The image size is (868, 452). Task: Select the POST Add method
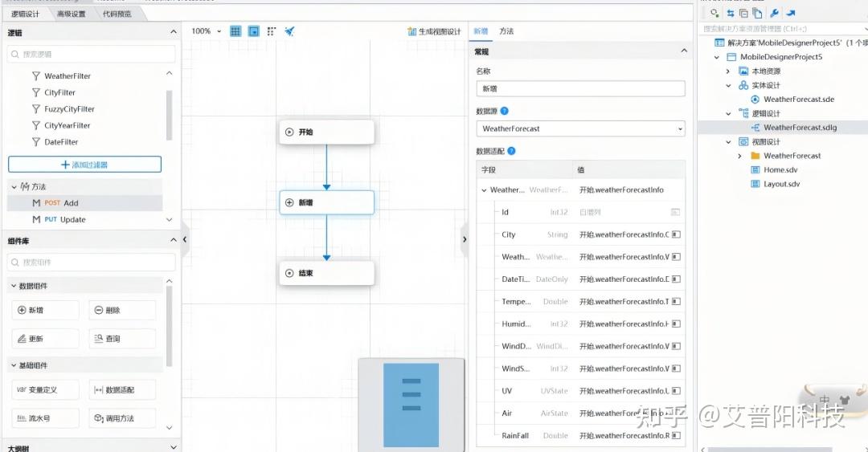tap(84, 203)
